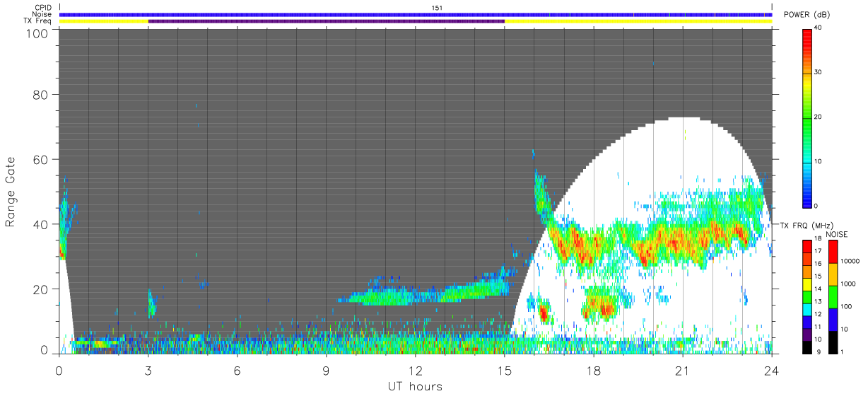Click the purple segment of the TX Freq strip

click(x=327, y=21)
